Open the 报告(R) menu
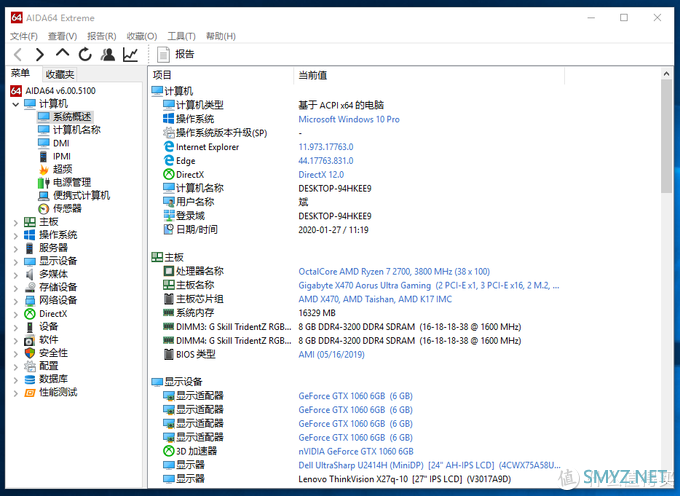Viewport: 680px width, 496px height. coord(101,36)
